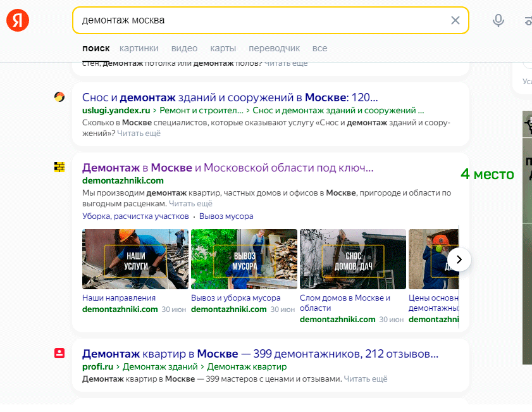The height and width of the screenshot is (412, 532).
Task: Open the карты tab
Action: click(223, 48)
